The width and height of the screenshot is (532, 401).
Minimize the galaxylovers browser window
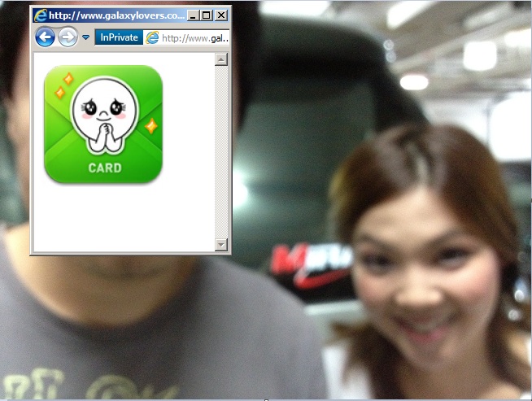tap(193, 15)
